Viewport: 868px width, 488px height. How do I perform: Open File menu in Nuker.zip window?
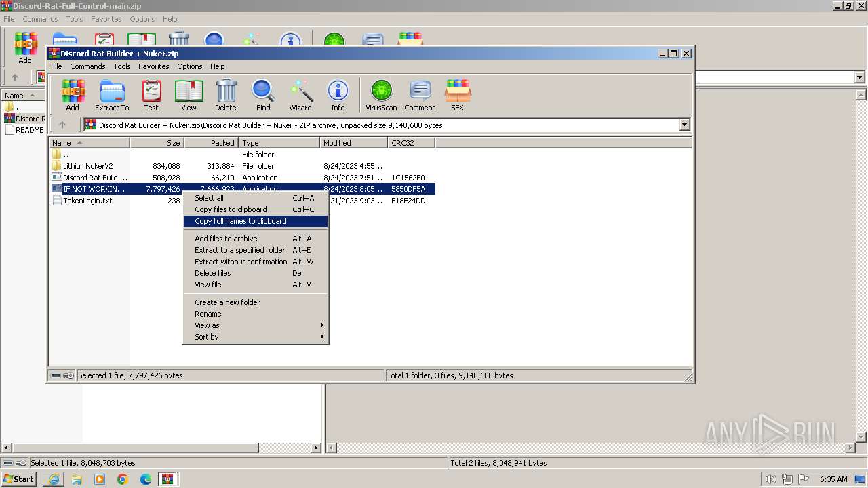tap(56, 66)
